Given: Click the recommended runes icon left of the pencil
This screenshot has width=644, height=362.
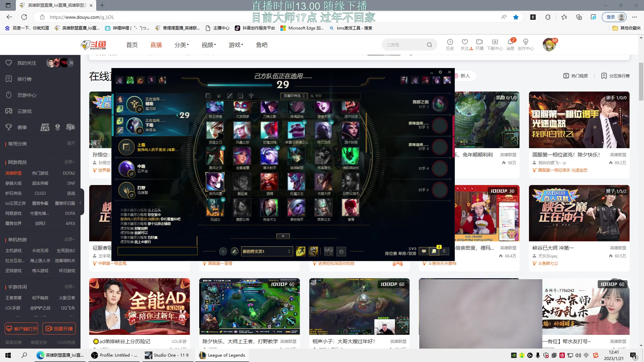Looking at the screenshot, I should (223, 251).
